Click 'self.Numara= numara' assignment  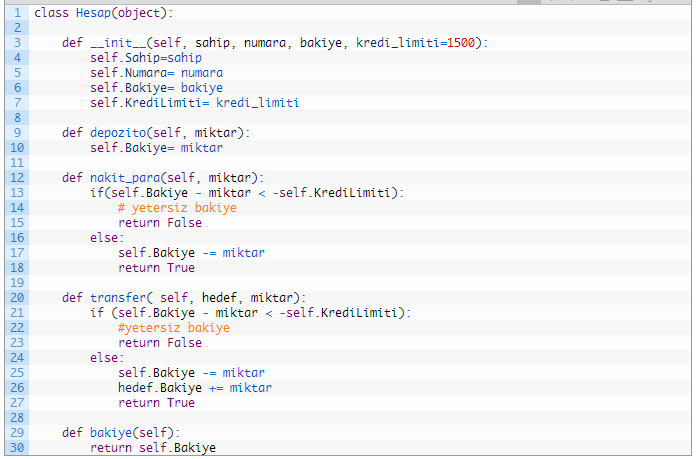pos(157,73)
